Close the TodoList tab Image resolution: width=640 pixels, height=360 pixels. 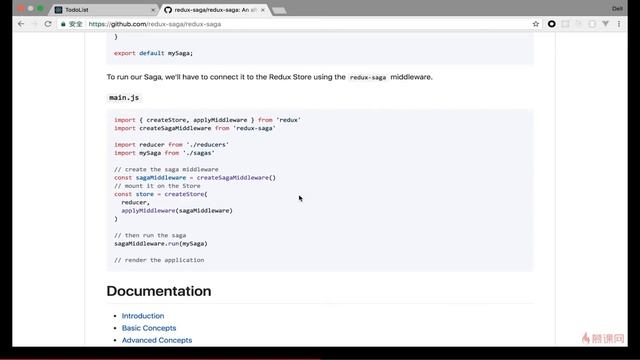click(153, 10)
